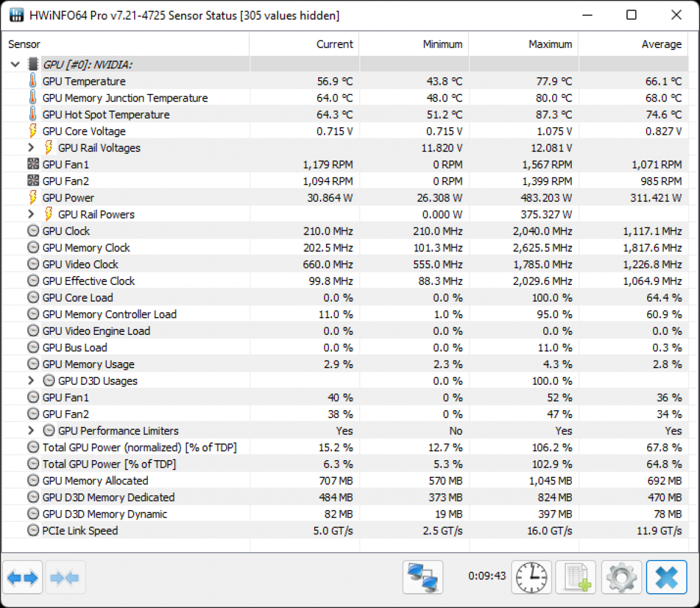This screenshot has width=700, height=608.
Task: Select the GPU Memory Controller Load row
Action: pyautogui.click(x=345, y=314)
